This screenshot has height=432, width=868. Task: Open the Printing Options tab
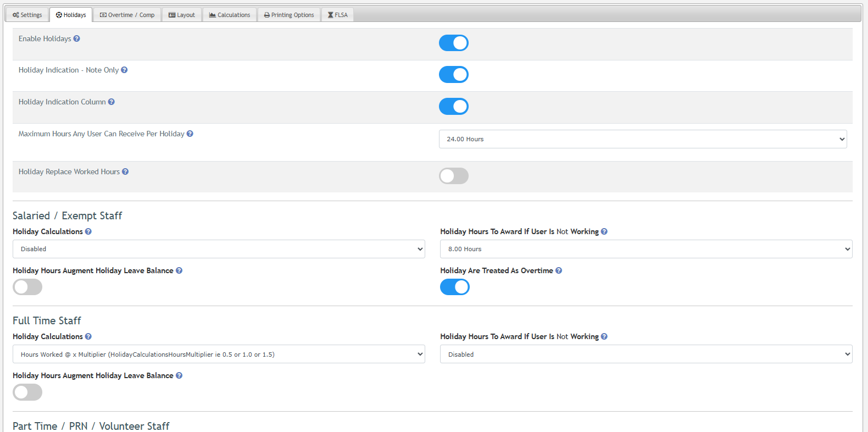click(289, 15)
